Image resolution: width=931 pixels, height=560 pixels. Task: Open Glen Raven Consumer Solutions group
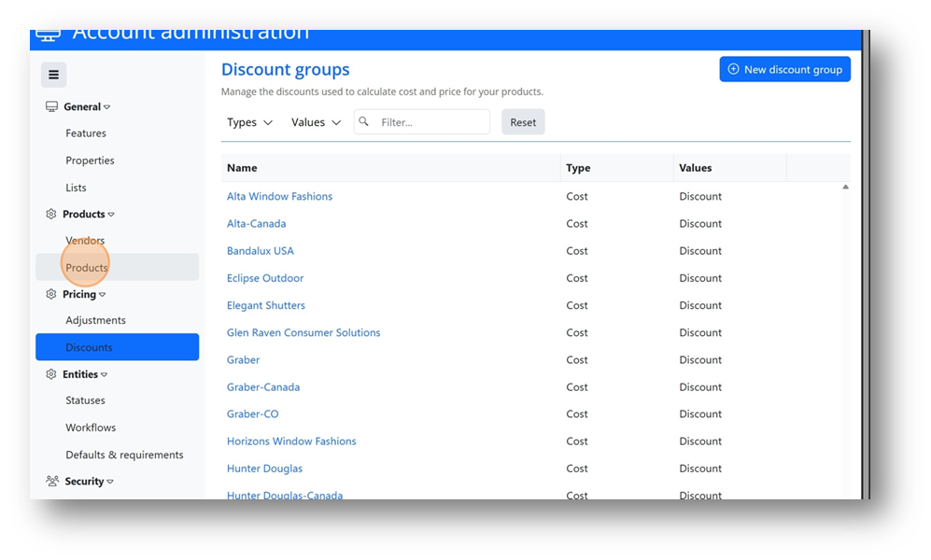click(x=303, y=333)
